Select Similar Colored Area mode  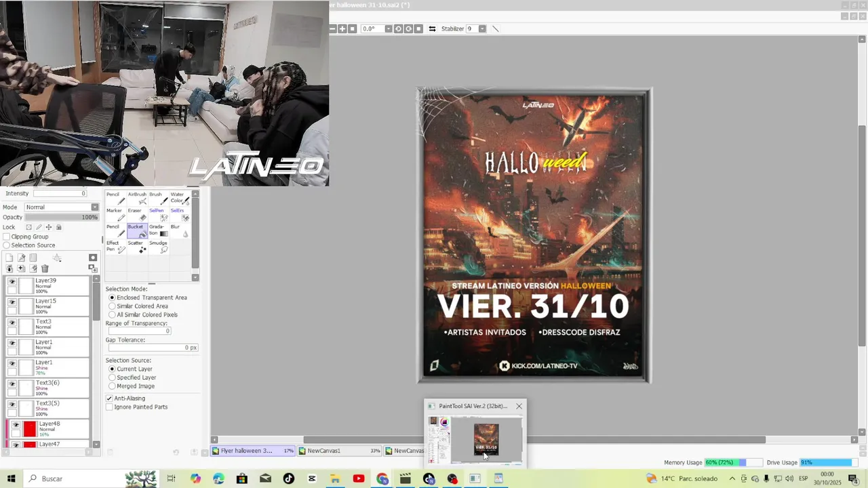[x=112, y=306]
